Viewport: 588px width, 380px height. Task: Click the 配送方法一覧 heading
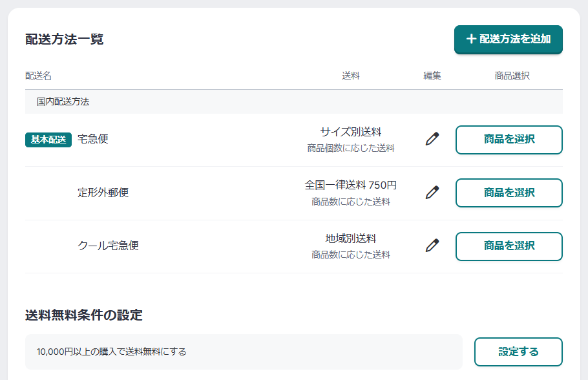click(65, 39)
